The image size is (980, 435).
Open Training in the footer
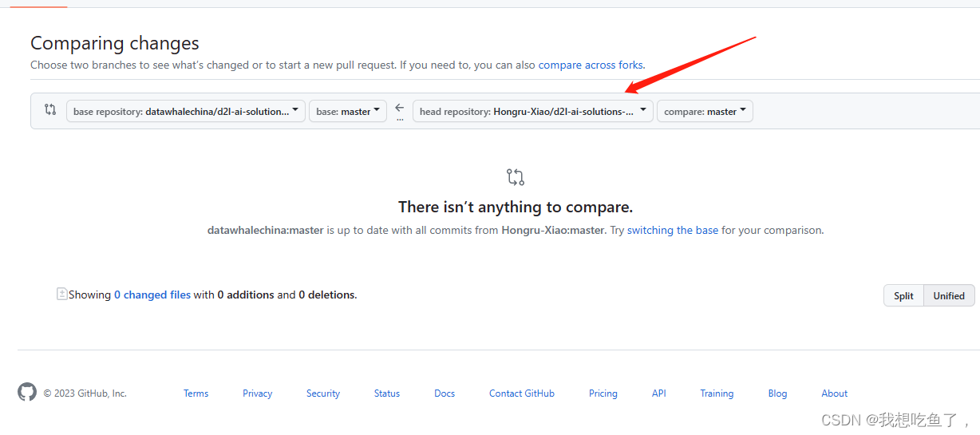[x=717, y=393]
